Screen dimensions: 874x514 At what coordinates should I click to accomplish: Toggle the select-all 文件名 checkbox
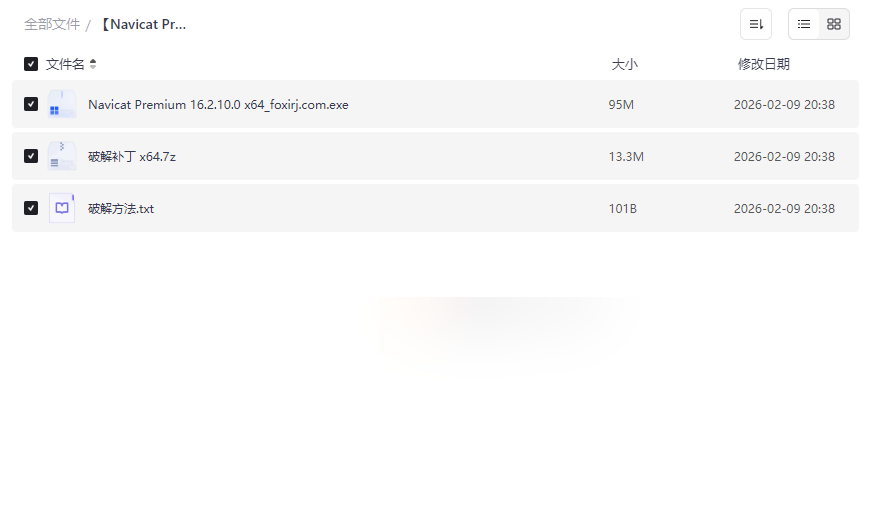[31, 64]
